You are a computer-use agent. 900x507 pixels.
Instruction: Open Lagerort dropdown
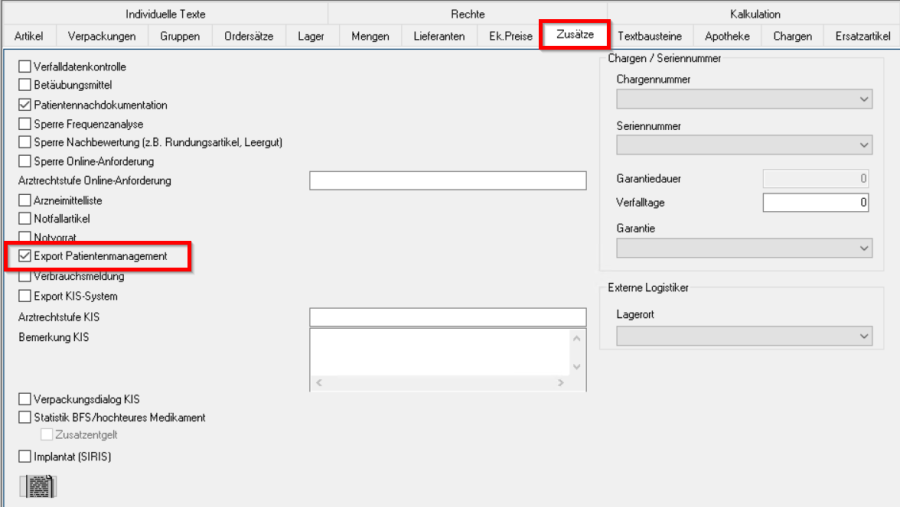(x=744, y=336)
